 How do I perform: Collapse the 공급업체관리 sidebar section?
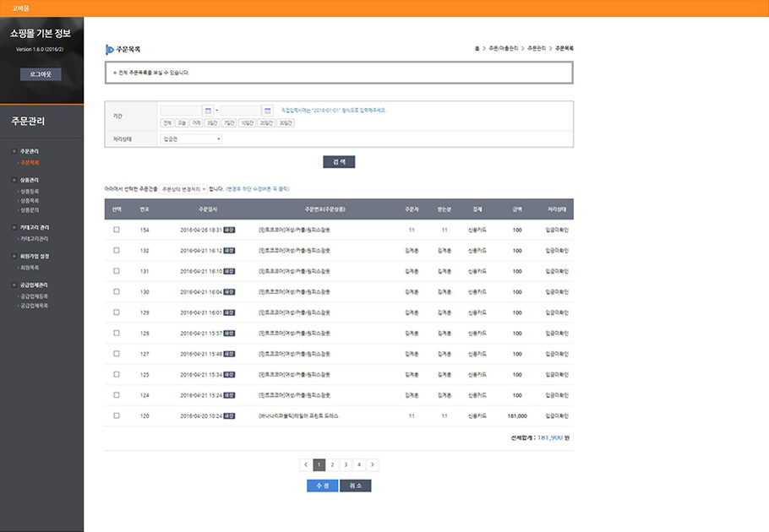14,285
